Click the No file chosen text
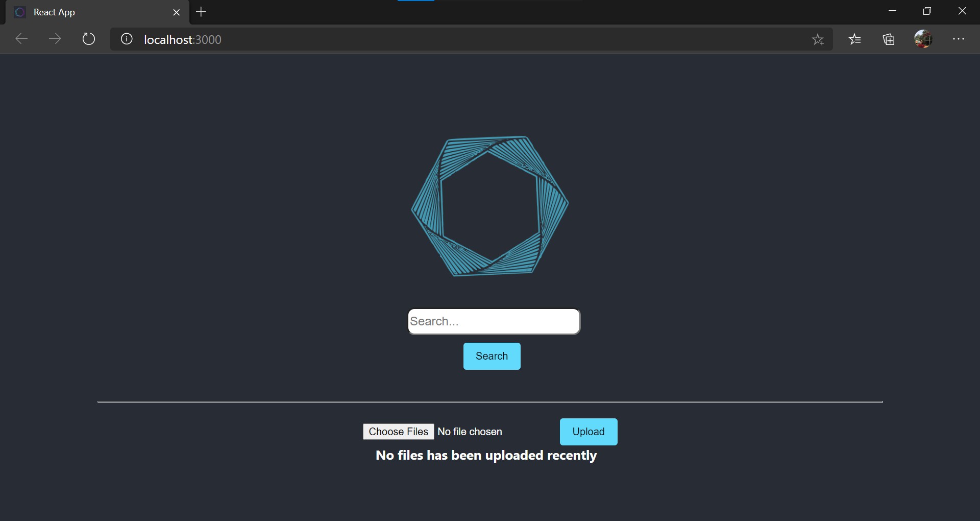The width and height of the screenshot is (980, 521). pos(470,432)
